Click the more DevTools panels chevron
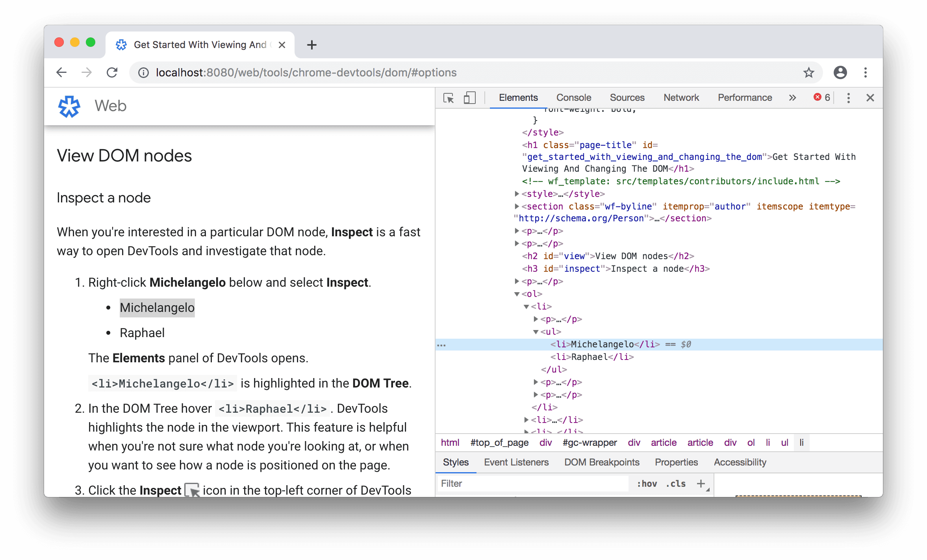The height and width of the screenshot is (560, 927). pyautogui.click(x=793, y=97)
